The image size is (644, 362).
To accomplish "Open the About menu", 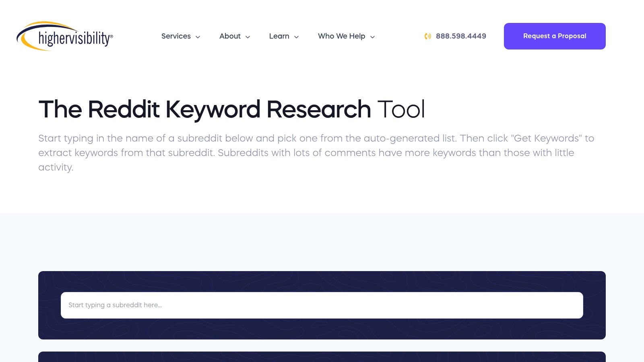I will [x=230, y=36].
